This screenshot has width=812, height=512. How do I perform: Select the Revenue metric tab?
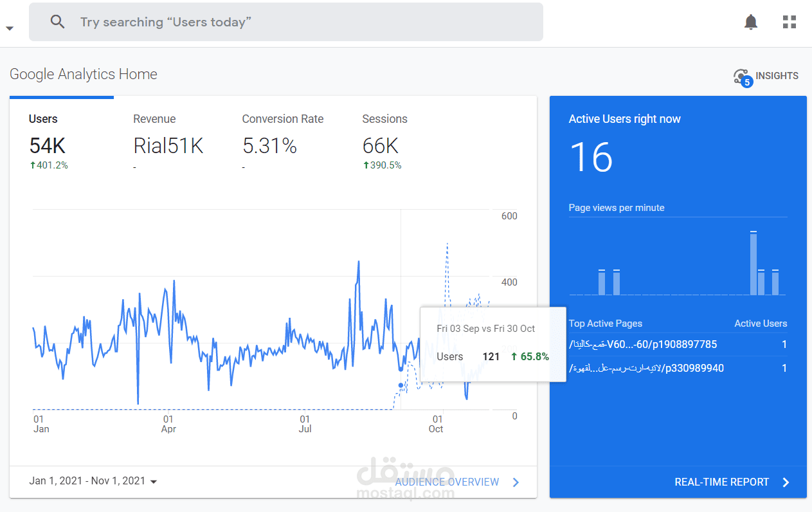[x=168, y=143]
